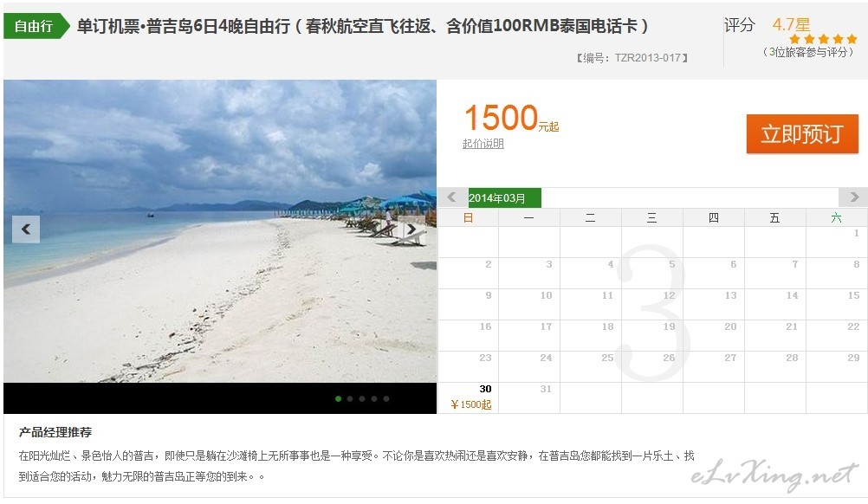
Task: Click the 4.7星 rating score
Action: point(791,24)
